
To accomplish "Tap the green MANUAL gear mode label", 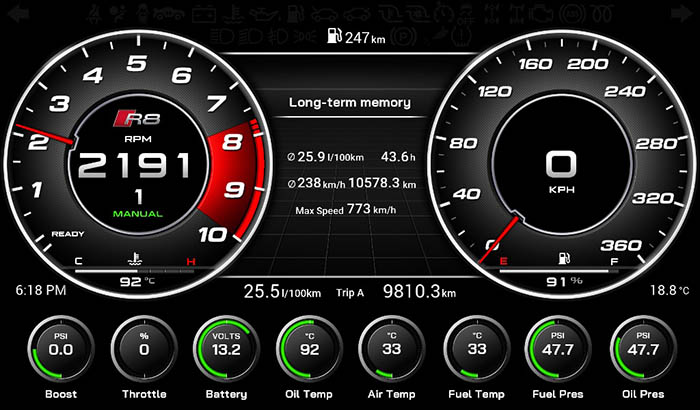I will click(138, 214).
